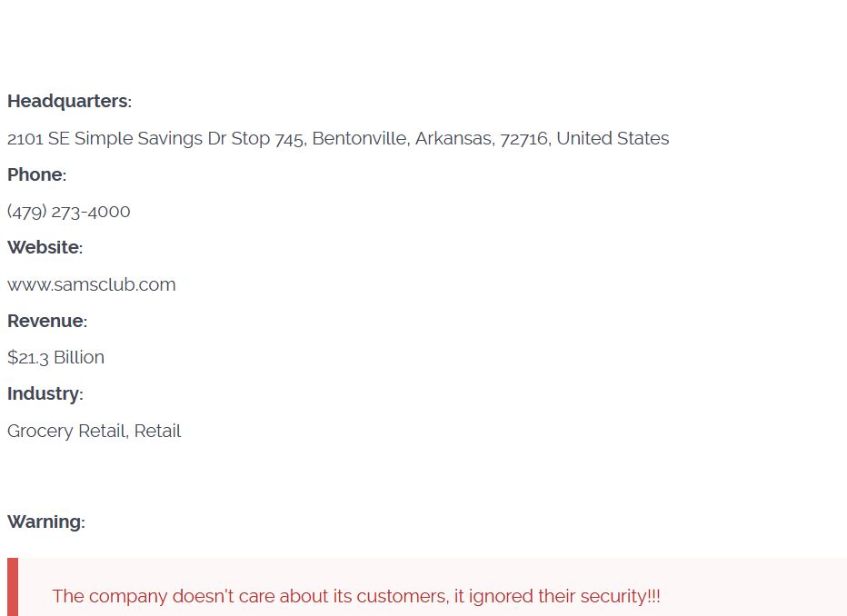847x616 pixels.
Task: Click the word Billion in revenue
Action: 79,357
